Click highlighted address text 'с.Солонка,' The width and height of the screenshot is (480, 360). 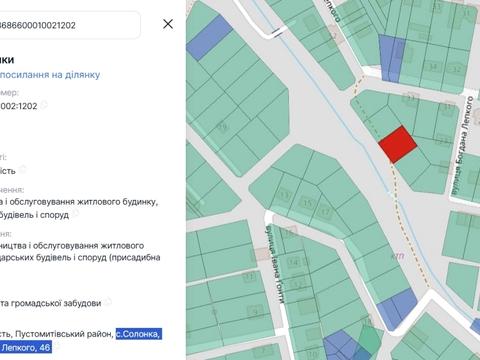pyautogui.click(x=139, y=334)
